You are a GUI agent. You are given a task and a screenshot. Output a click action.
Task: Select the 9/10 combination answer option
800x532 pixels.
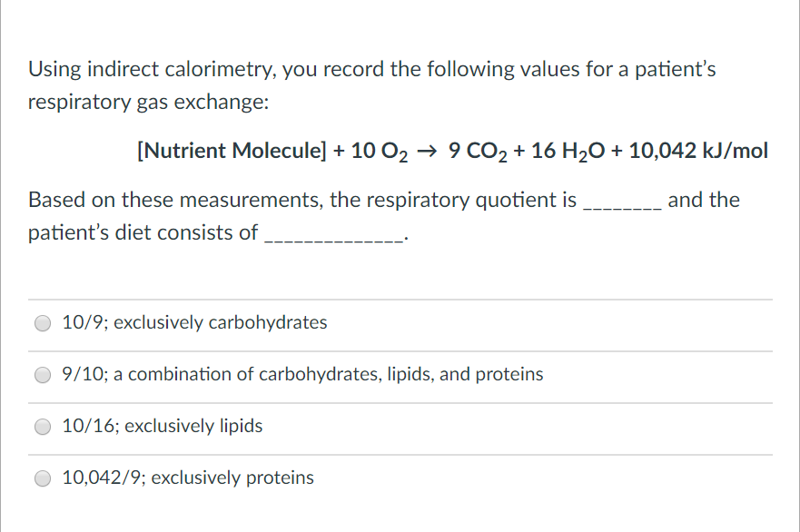pyautogui.click(x=42, y=374)
